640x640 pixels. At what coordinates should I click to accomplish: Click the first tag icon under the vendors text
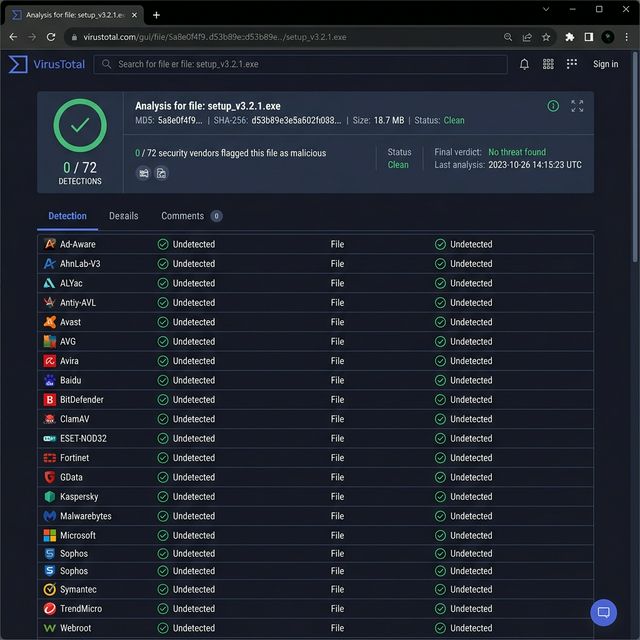pos(143,173)
